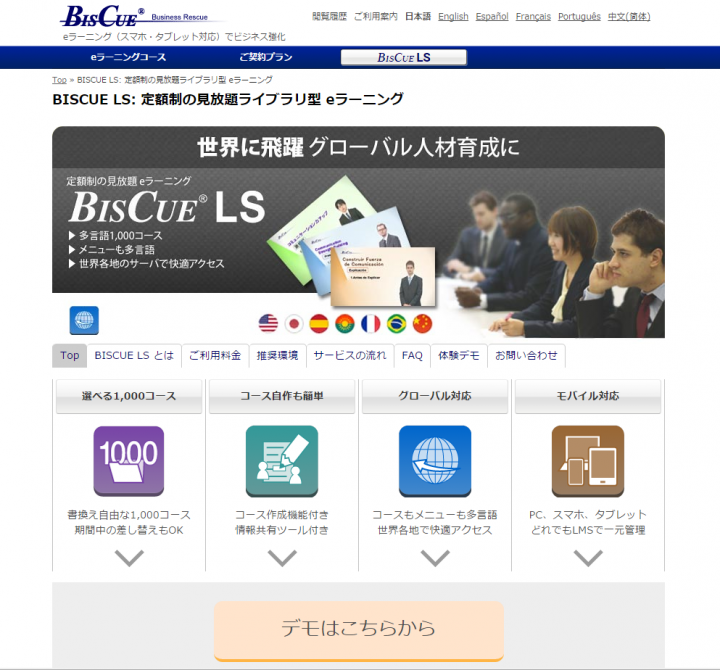Click the text 書換え自由な1,000コース
This screenshot has height=670, width=720.
(129, 515)
